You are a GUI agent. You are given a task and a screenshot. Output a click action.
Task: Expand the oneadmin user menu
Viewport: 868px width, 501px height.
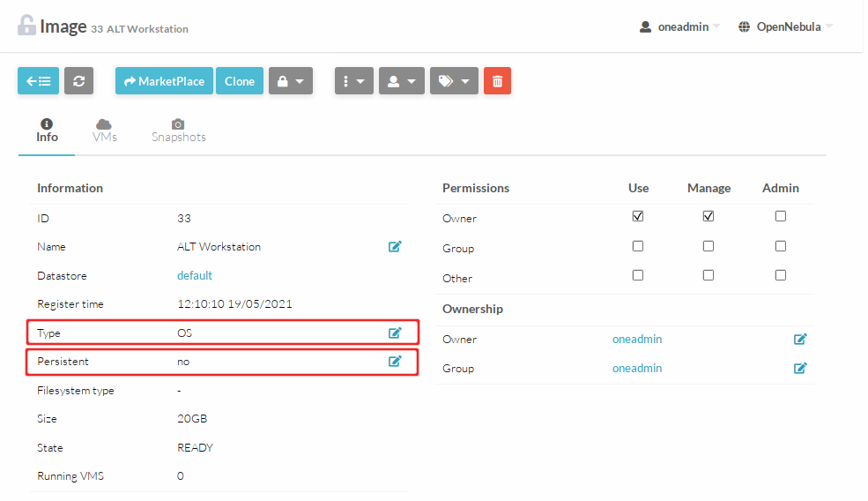tap(680, 26)
